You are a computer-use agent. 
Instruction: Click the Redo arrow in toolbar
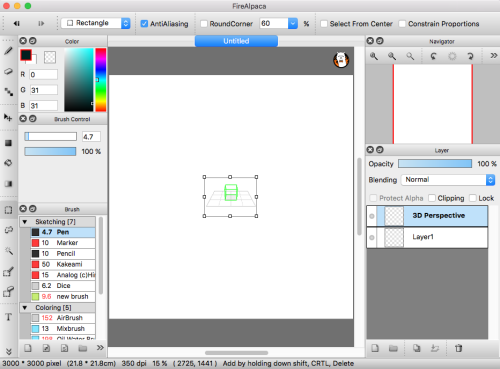point(41,23)
